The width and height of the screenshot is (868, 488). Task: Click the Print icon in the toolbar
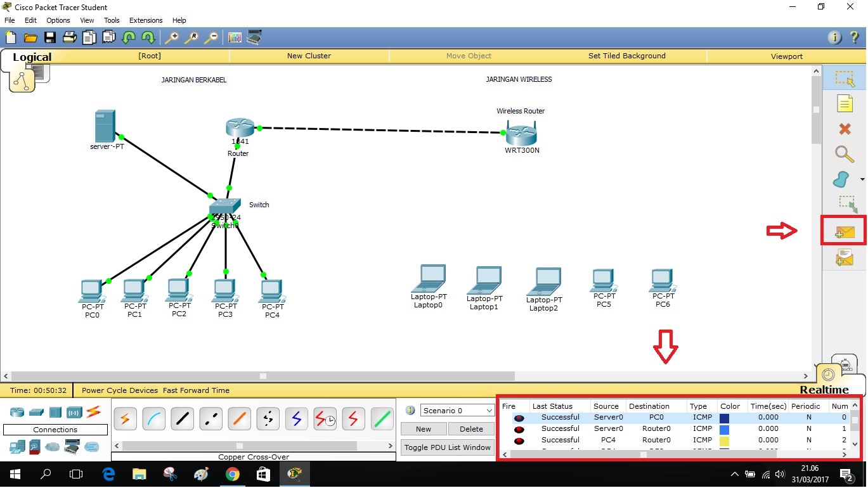[x=70, y=37]
